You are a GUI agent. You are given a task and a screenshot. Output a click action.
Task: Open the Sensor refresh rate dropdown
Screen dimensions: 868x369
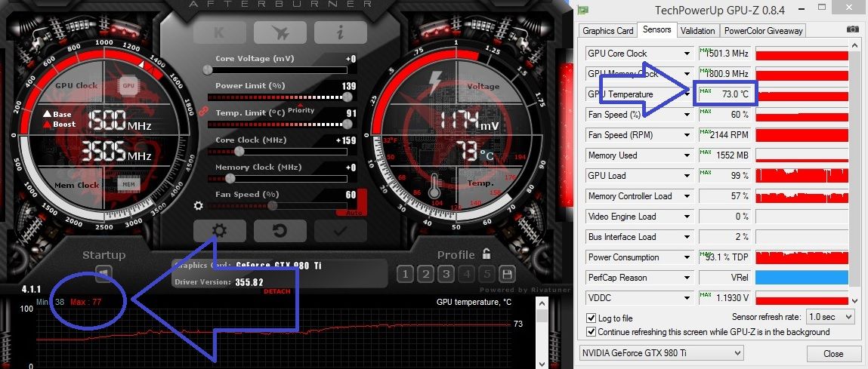[830, 317]
